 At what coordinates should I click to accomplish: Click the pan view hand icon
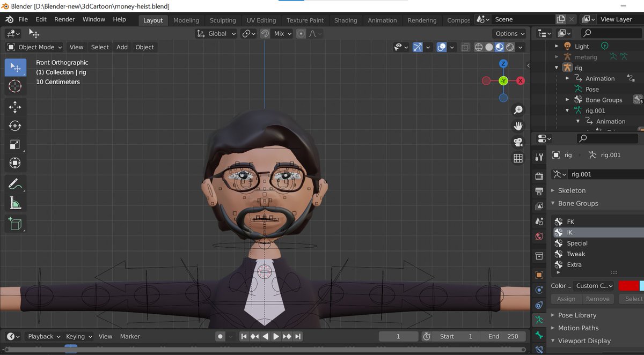tap(518, 126)
